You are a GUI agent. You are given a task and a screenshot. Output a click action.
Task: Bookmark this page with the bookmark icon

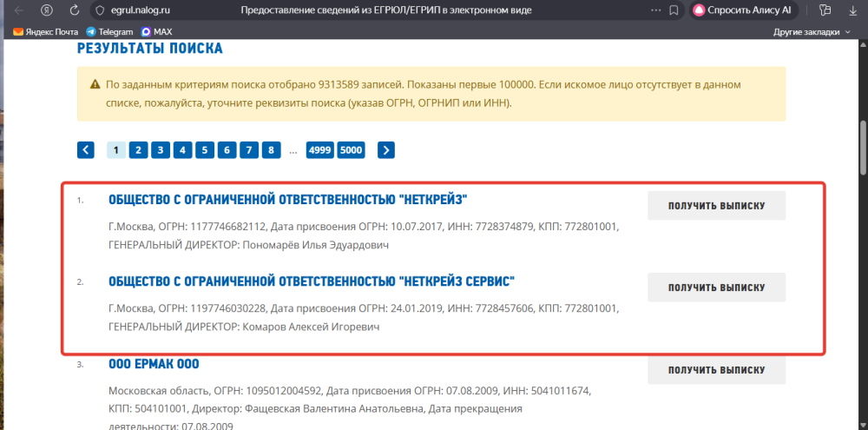click(x=674, y=10)
